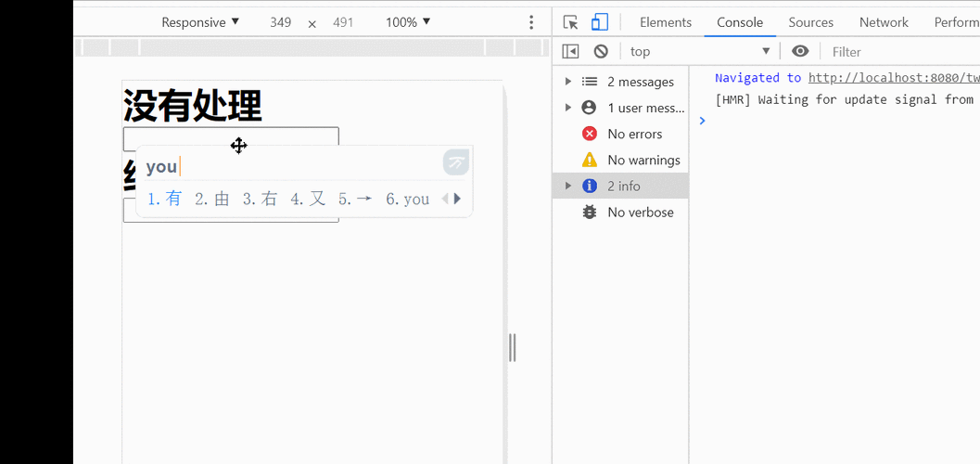980x464 pixels.
Task: Go to previous IME candidate page arrow
Action: [x=445, y=199]
